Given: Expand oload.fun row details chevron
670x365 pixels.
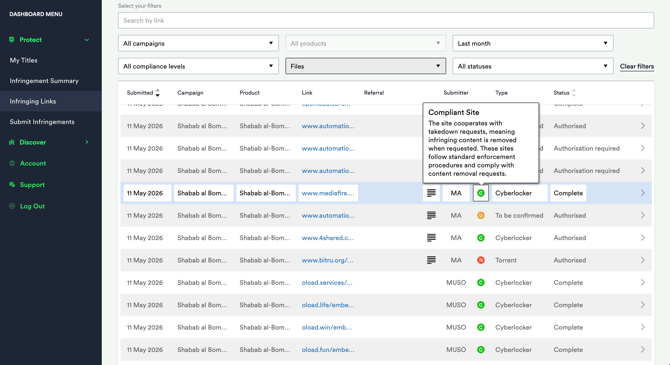Looking at the screenshot, I should pyautogui.click(x=643, y=350).
